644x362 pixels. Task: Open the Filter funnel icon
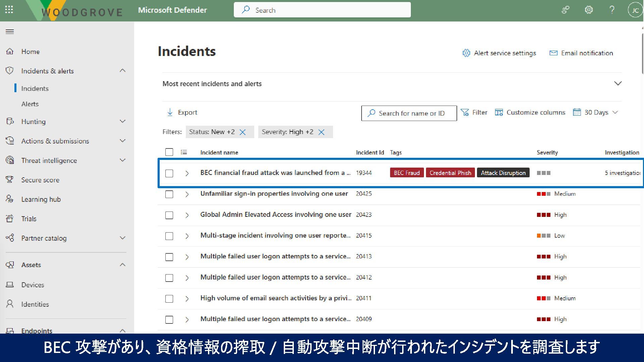coord(465,113)
